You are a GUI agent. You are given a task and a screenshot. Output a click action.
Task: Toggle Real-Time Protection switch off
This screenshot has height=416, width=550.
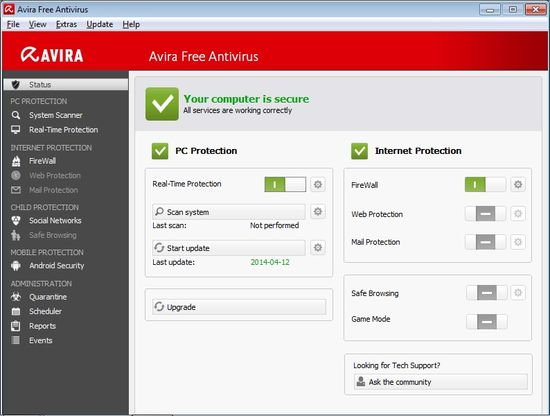285,184
